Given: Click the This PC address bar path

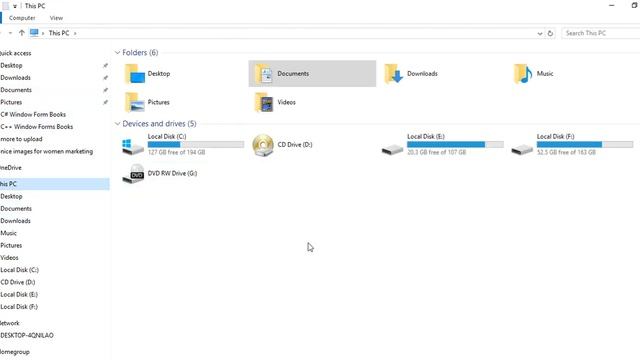Looking at the screenshot, I should 59,33.
